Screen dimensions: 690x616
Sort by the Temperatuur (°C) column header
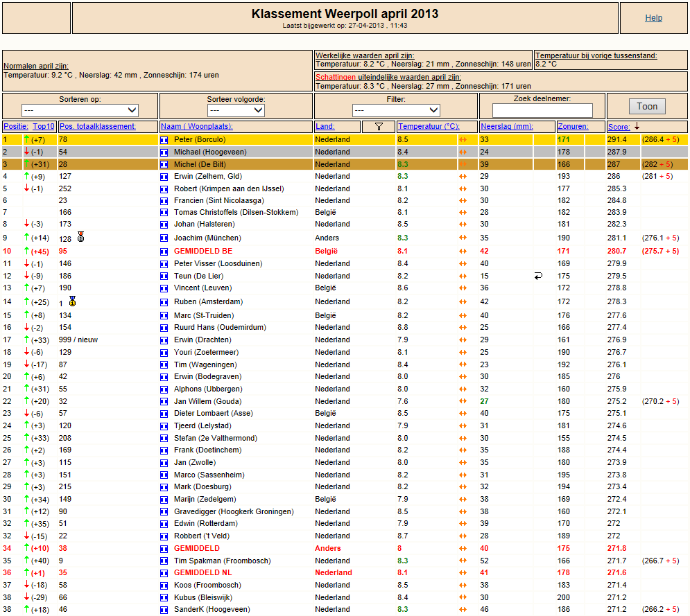pos(429,127)
